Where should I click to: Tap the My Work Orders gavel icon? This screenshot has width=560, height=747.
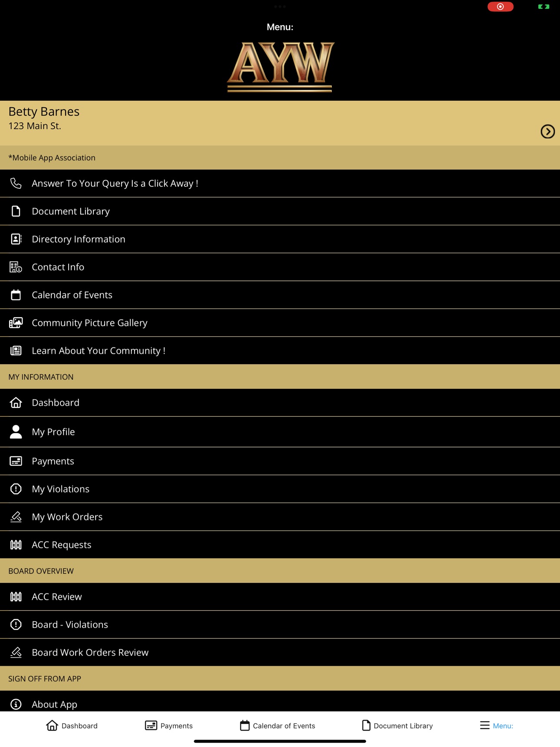[x=16, y=517]
